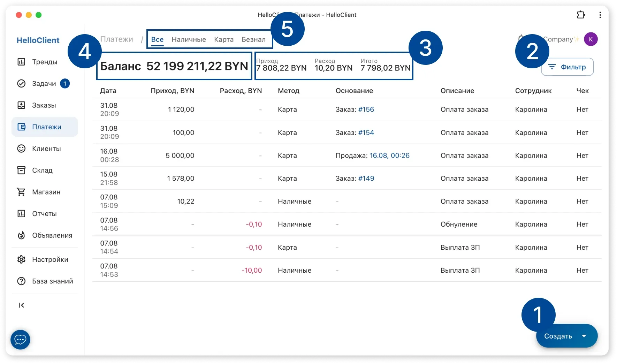Open the Trends chart icon in sidebar
Screen dimensions: 617x364
click(x=21, y=62)
